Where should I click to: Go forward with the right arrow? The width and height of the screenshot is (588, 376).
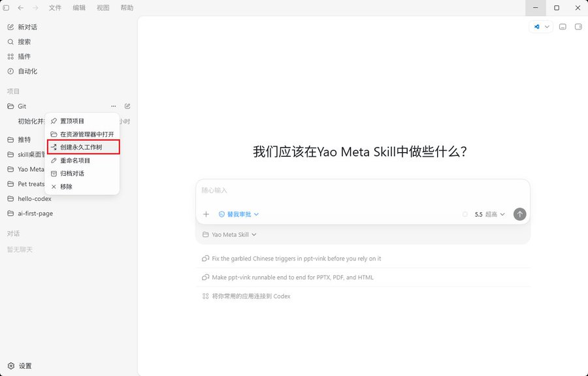point(35,7)
